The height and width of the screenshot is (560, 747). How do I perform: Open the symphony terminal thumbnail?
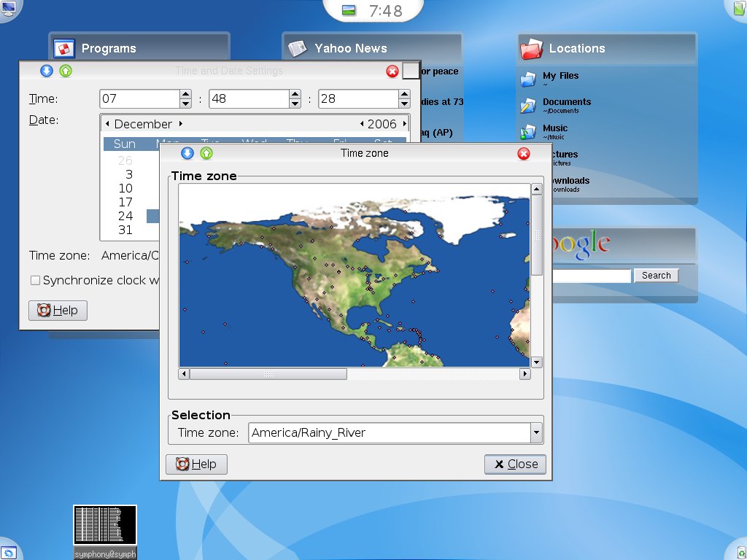(105, 525)
